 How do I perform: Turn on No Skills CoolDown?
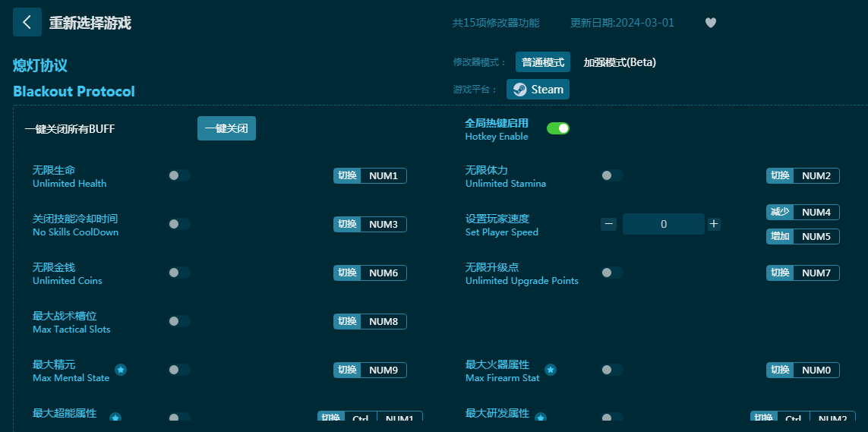[x=179, y=224]
